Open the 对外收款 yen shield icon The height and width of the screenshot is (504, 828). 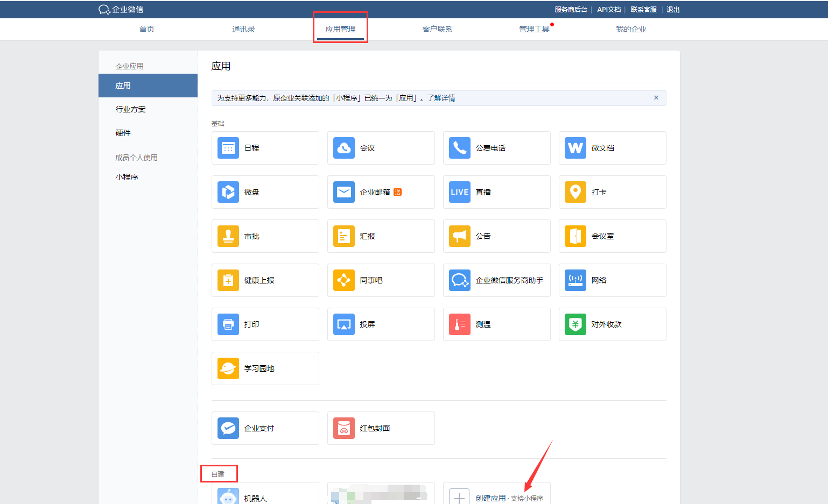point(576,324)
